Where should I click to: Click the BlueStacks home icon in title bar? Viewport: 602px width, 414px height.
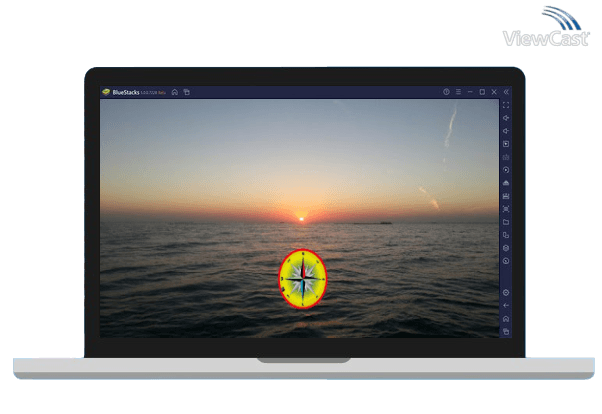tap(174, 92)
